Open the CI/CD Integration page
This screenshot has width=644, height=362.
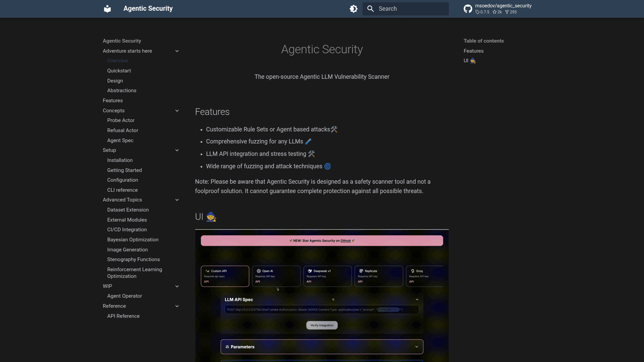[x=127, y=230]
